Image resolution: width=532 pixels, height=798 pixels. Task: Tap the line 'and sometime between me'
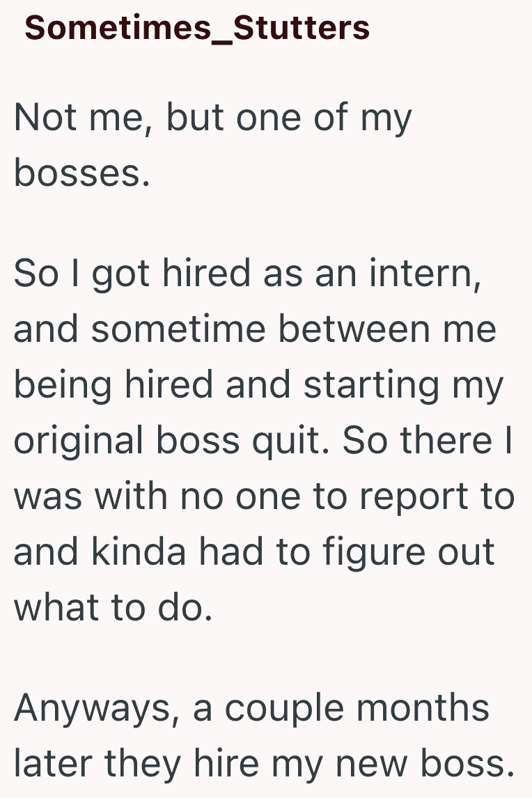(x=255, y=329)
